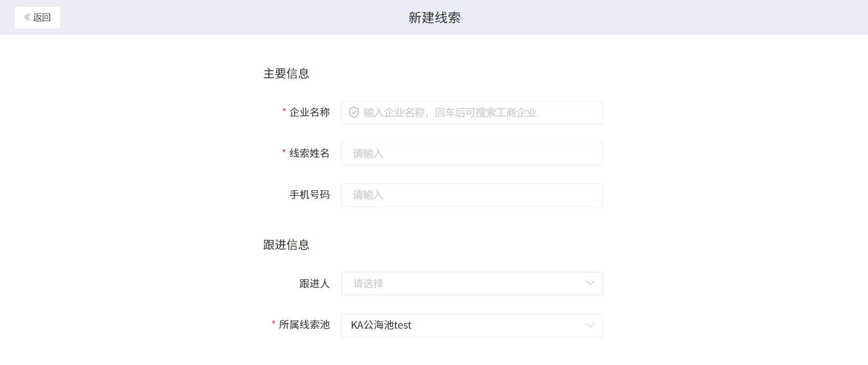Click the red asterisk beside 所属线索池
Image resolution: width=868 pixels, height=365 pixels.
[x=274, y=323]
